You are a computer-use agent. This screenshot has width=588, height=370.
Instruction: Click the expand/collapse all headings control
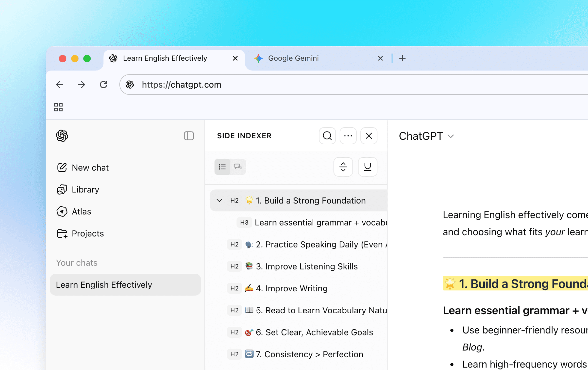click(x=343, y=167)
